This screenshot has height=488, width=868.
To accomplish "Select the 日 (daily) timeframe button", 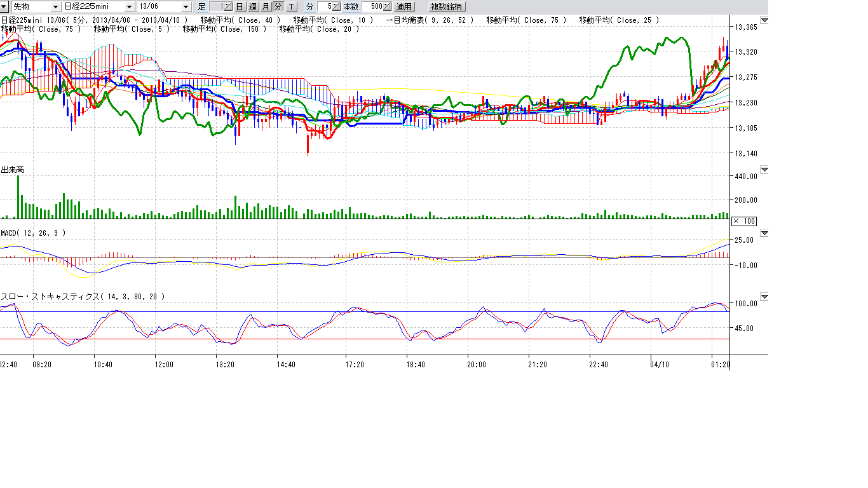I will click(x=240, y=7).
